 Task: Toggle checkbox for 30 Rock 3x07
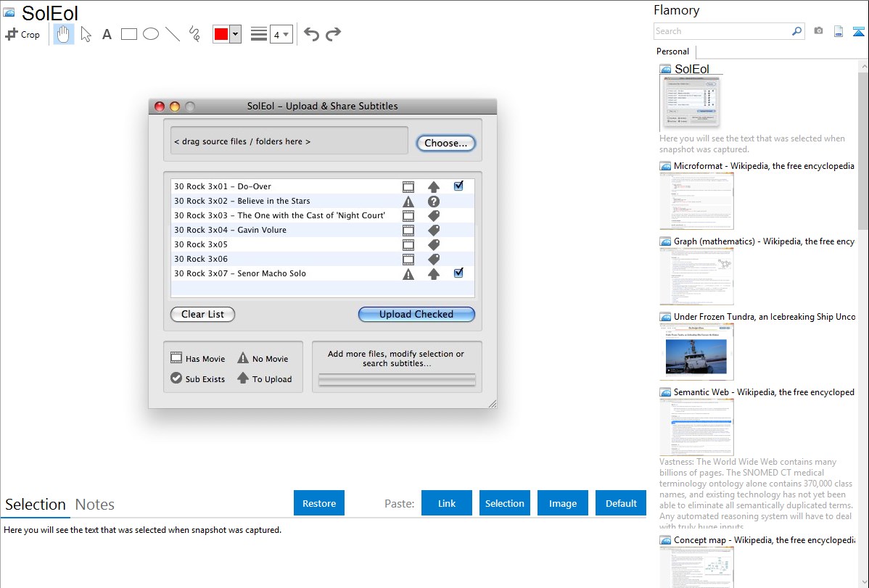pos(458,273)
